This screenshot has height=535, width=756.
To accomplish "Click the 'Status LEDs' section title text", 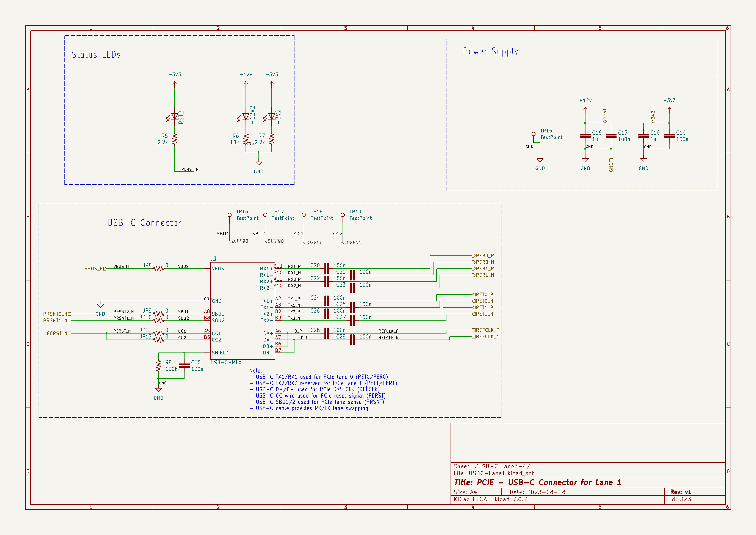I will point(96,55).
